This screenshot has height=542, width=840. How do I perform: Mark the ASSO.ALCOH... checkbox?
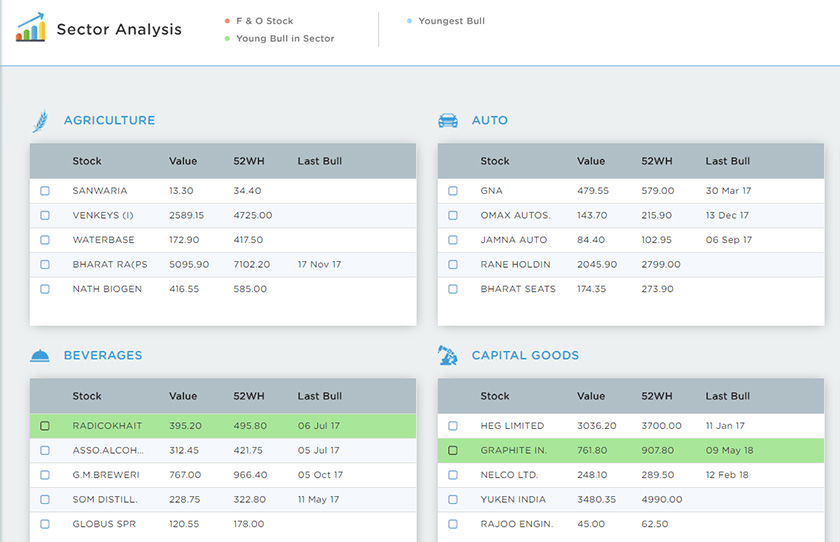pyautogui.click(x=45, y=450)
